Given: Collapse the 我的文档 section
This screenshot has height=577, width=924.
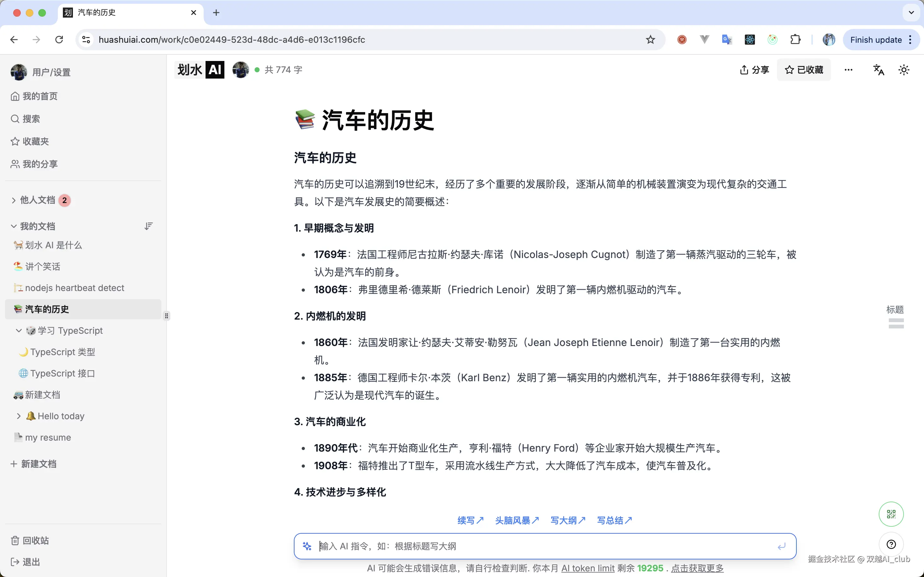Looking at the screenshot, I should coord(14,226).
